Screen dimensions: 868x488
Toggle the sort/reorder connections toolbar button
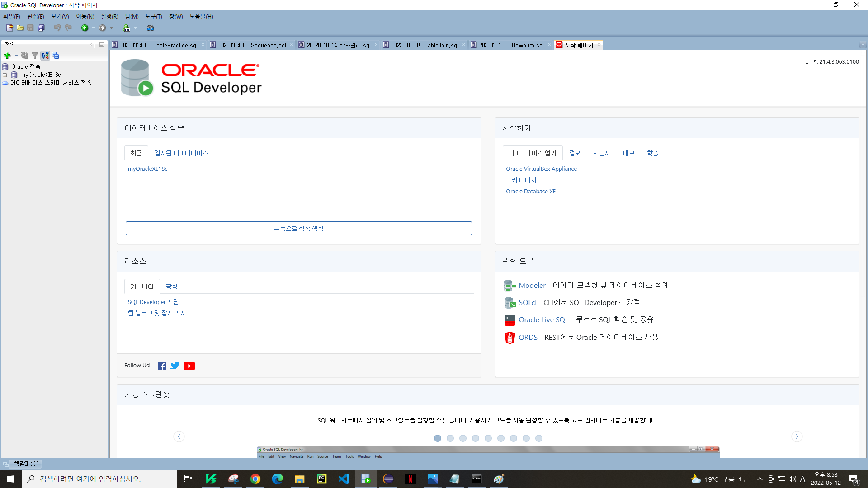pos(45,56)
